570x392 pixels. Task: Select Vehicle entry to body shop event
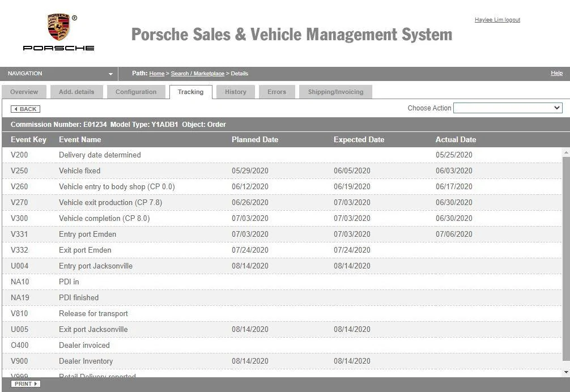(117, 187)
